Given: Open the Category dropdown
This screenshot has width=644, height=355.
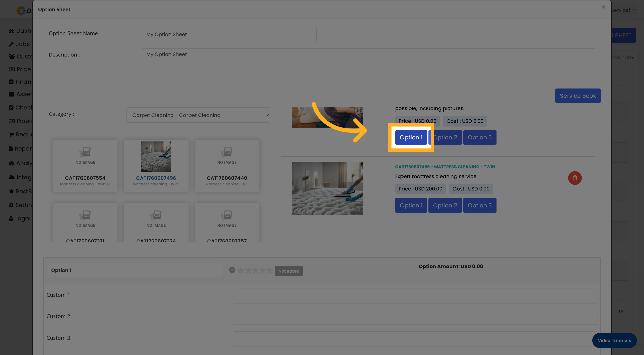Looking at the screenshot, I should coord(198,115).
